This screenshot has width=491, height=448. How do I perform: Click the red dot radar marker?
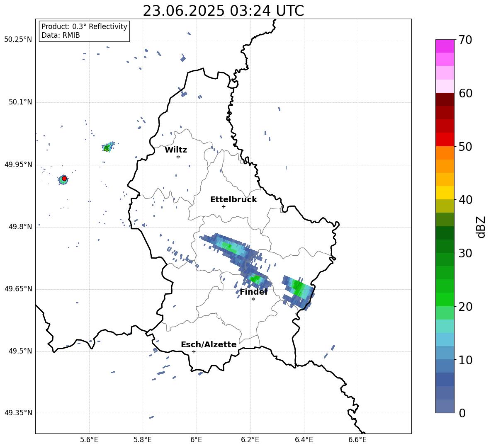point(64,178)
